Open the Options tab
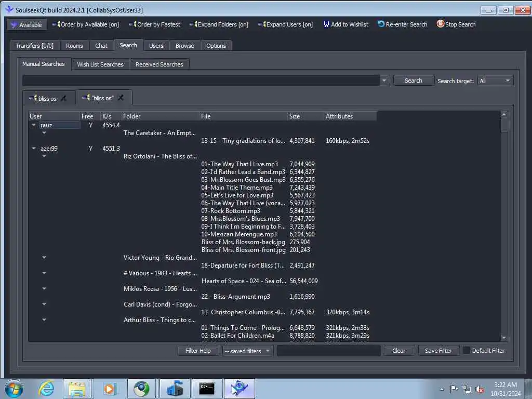Image resolution: width=532 pixels, height=399 pixels. pos(216,46)
